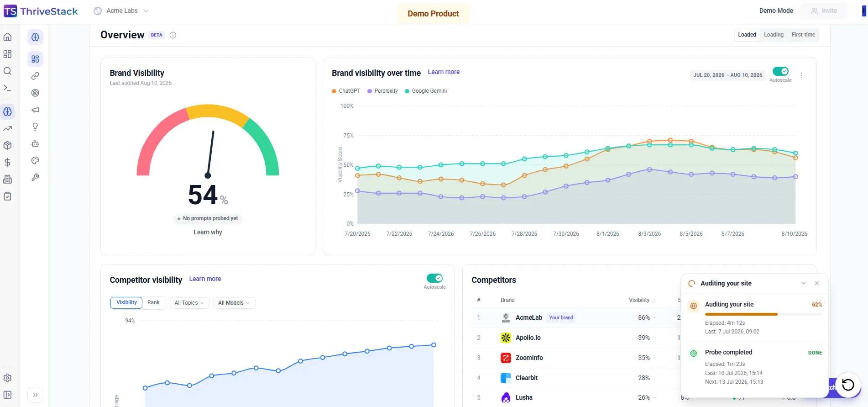The height and width of the screenshot is (407, 868).
Task: Open the Home icon in the navigation rail
Action: pos(7,37)
